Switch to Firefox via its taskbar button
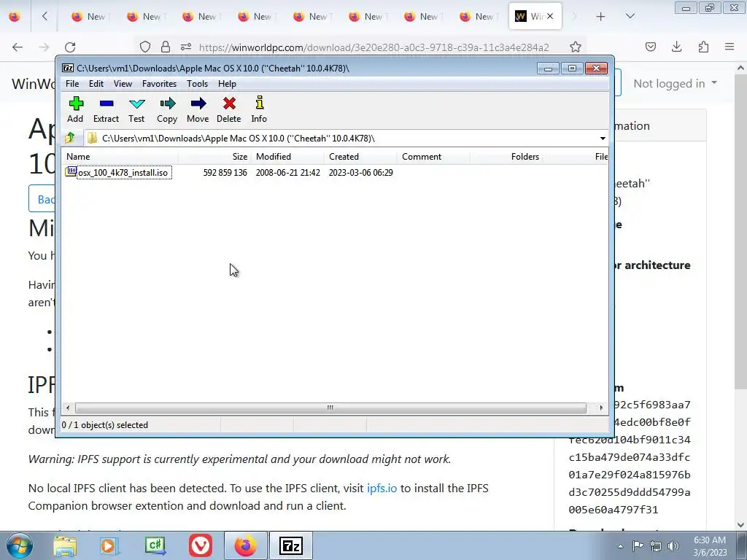This screenshot has width=747, height=560. point(246,545)
